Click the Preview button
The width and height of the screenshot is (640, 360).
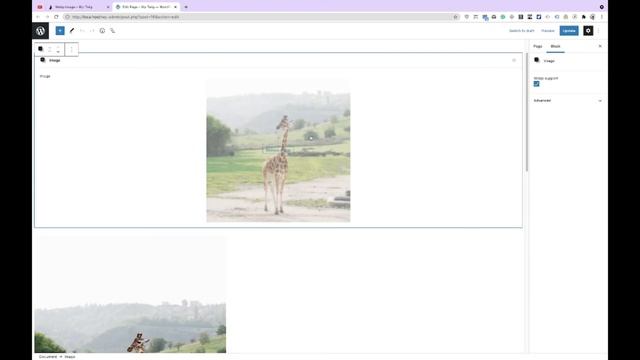(548, 31)
